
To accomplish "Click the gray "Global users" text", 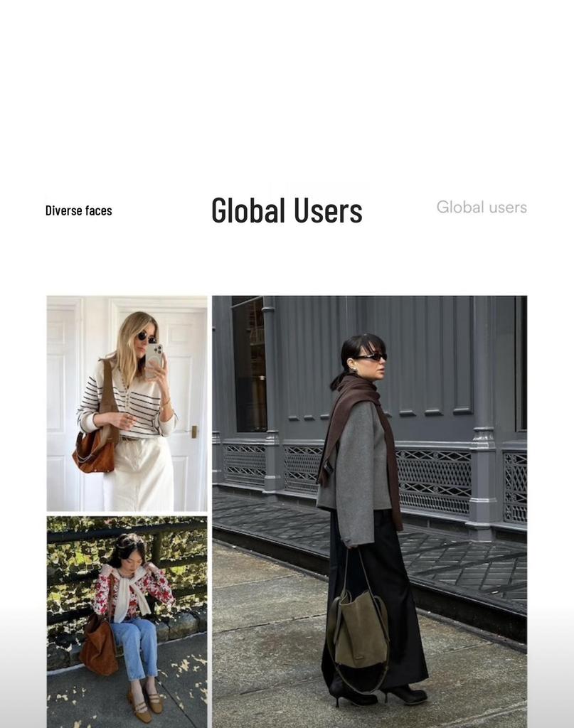I will coord(482,207).
